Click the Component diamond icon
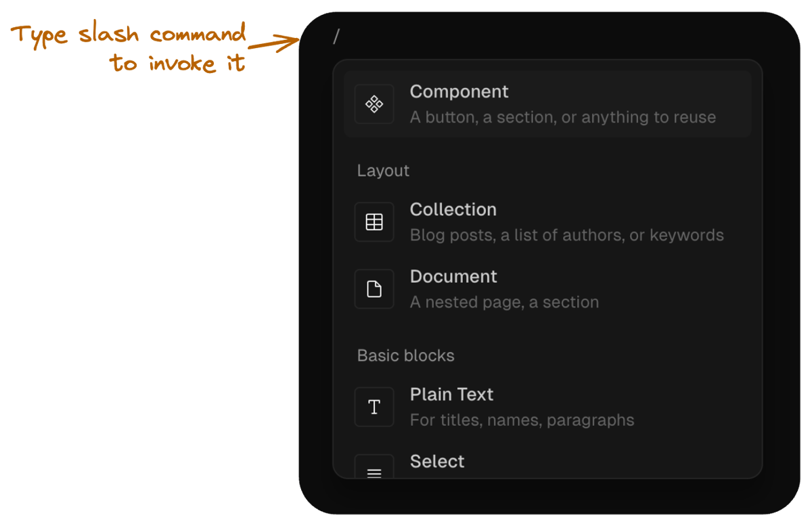Viewport: 812px width, 526px height. tap(374, 104)
